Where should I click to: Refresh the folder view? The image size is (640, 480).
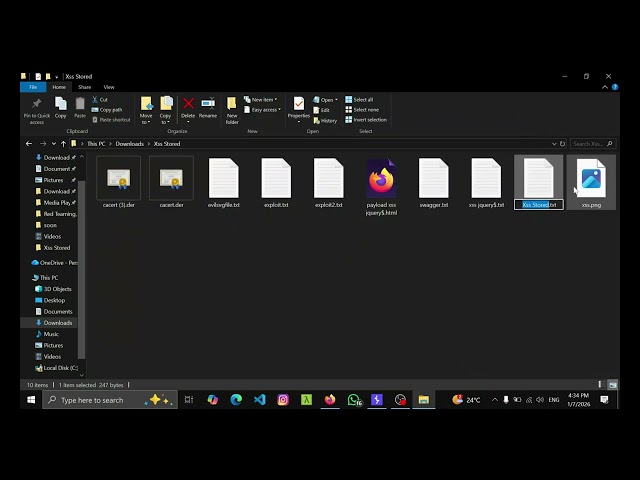(562, 144)
